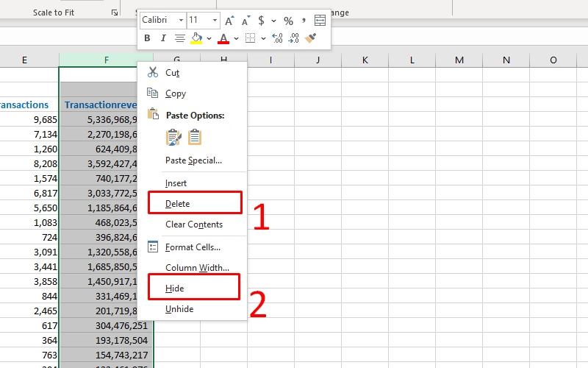
Task: Select column E header
Action: [x=29, y=60]
